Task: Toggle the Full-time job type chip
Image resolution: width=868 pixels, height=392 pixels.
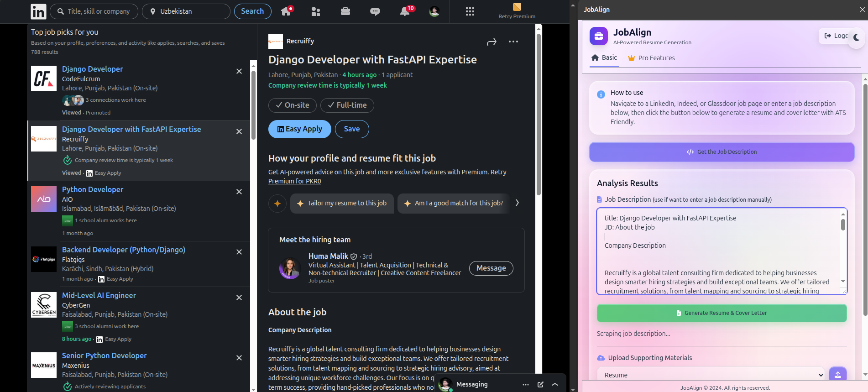Action: [x=347, y=105]
